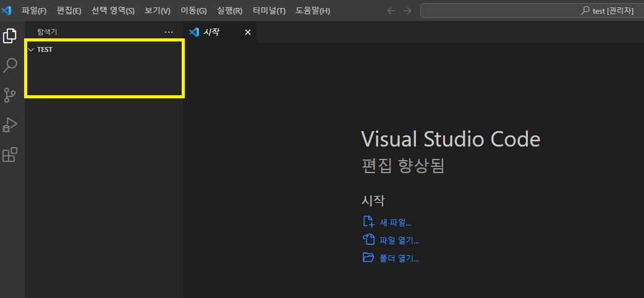This screenshot has width=644, height=298.
Task: Open the 터미널(T) menu
Action: click(269, 11)
